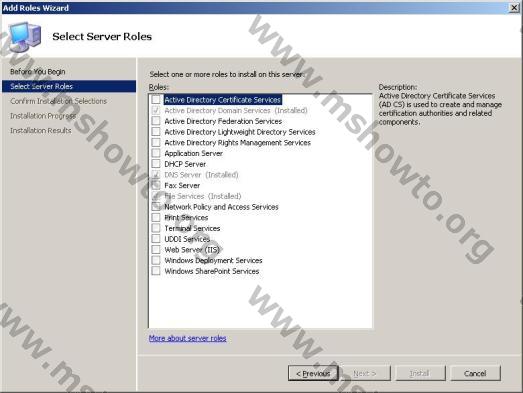523x393 pixels.
Task: Check the UDDI Services checkbox
Action: tap(156, 239)
